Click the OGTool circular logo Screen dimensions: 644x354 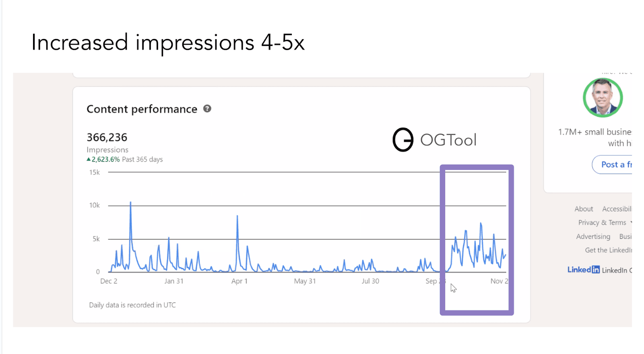(402, 140)
